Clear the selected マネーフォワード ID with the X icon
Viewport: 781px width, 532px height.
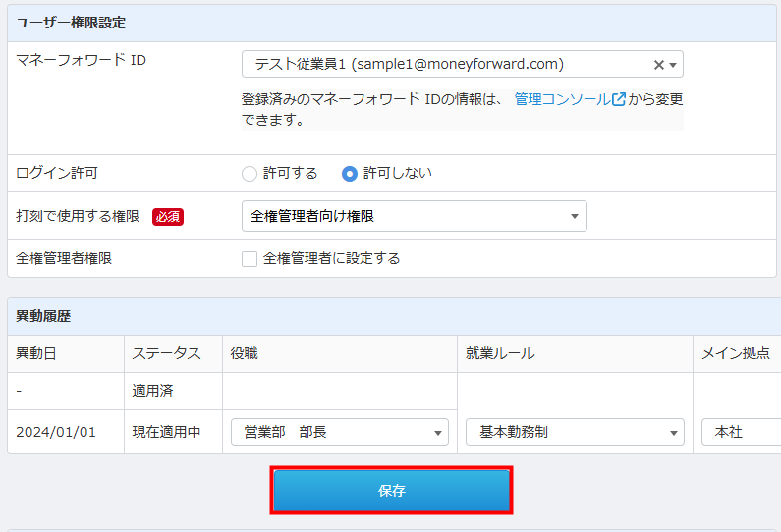pyautogui.click(x=659, y=65)
